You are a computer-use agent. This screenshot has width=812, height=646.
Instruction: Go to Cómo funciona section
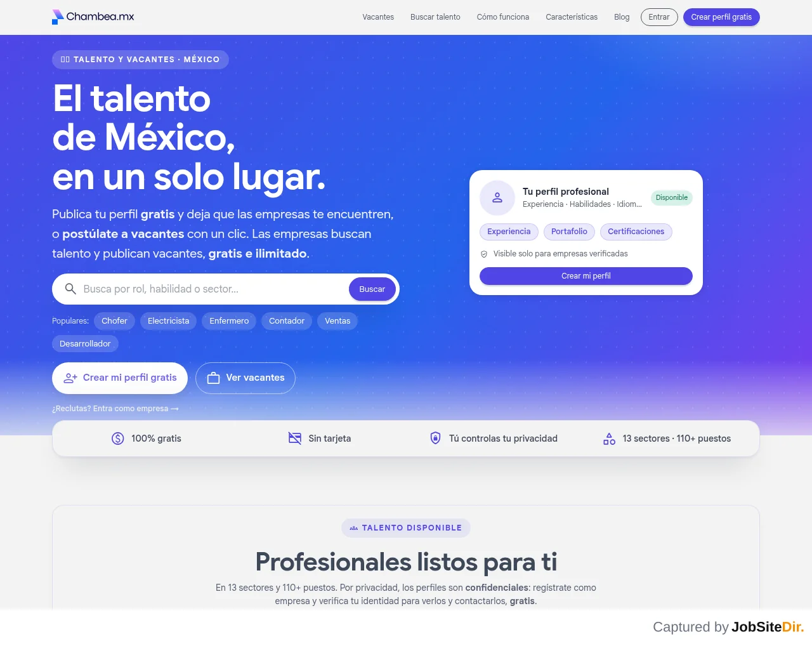503,17
